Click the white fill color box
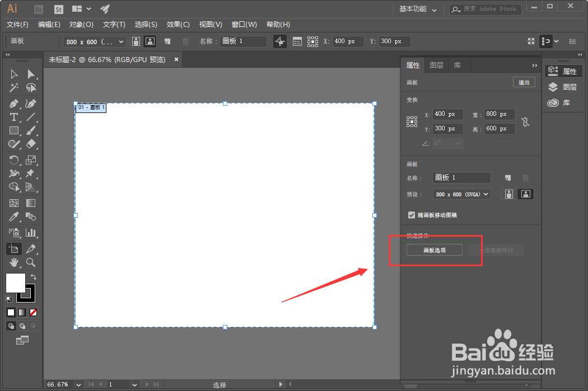The image size is (588, 391). [15, 283]
